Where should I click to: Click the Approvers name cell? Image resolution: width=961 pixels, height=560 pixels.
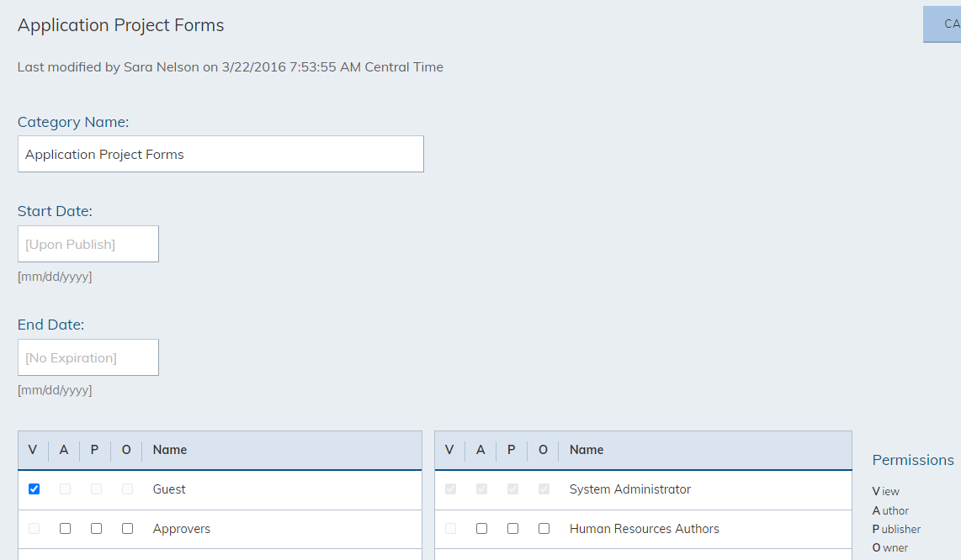(182, 529)
